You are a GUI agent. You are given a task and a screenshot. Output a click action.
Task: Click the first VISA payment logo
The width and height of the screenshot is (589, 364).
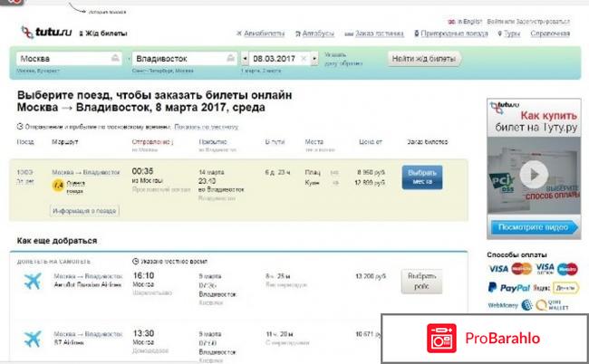(498, 269)
